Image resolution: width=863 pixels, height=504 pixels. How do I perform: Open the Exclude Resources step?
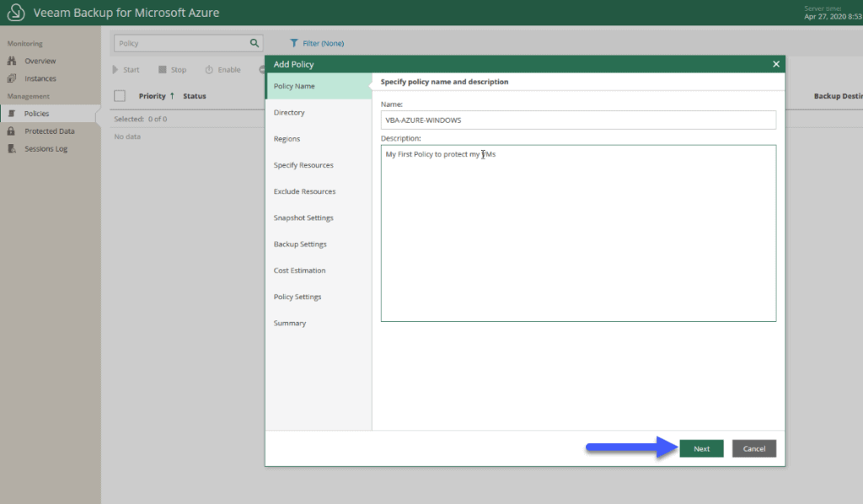point(319,191)
